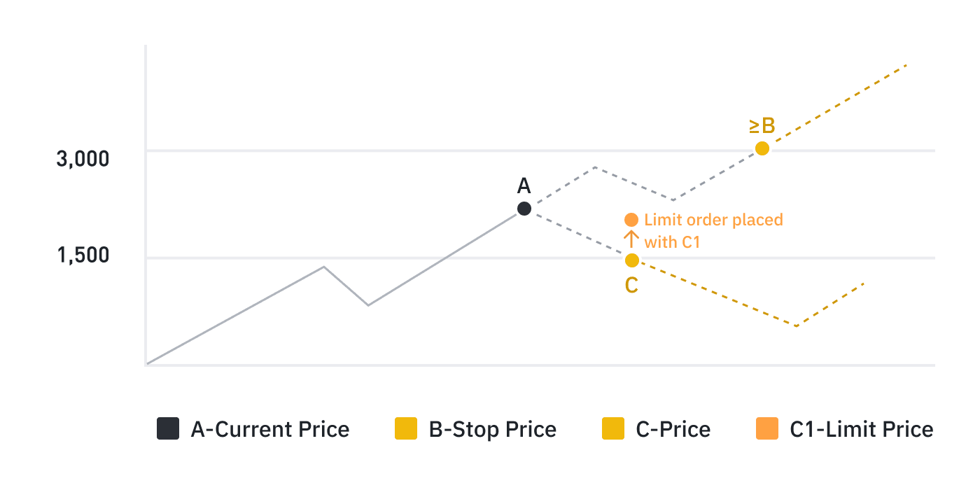Click the A-Current Price legend label
This screenshot has height=490, width=980.
(x=270, y=429)
